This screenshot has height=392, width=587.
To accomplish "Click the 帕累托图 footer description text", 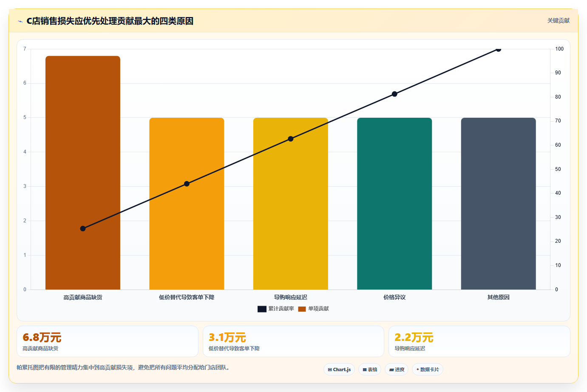I will point(124,367).
